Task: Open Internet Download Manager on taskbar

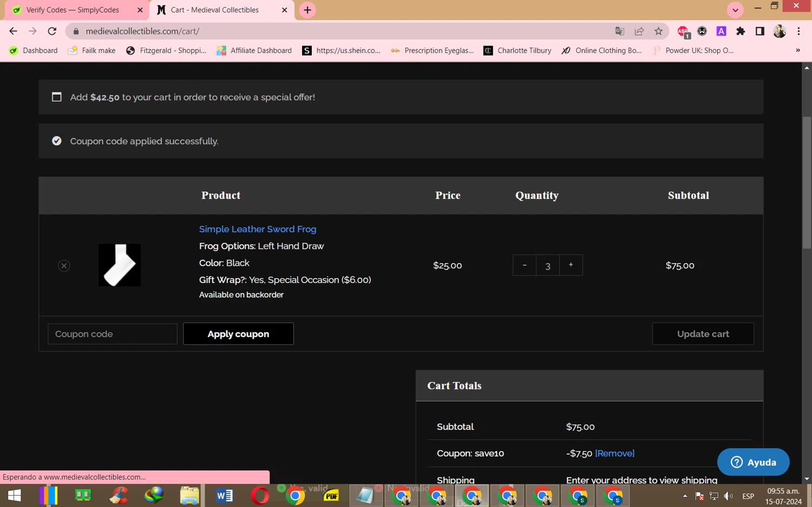Action: 154,496
